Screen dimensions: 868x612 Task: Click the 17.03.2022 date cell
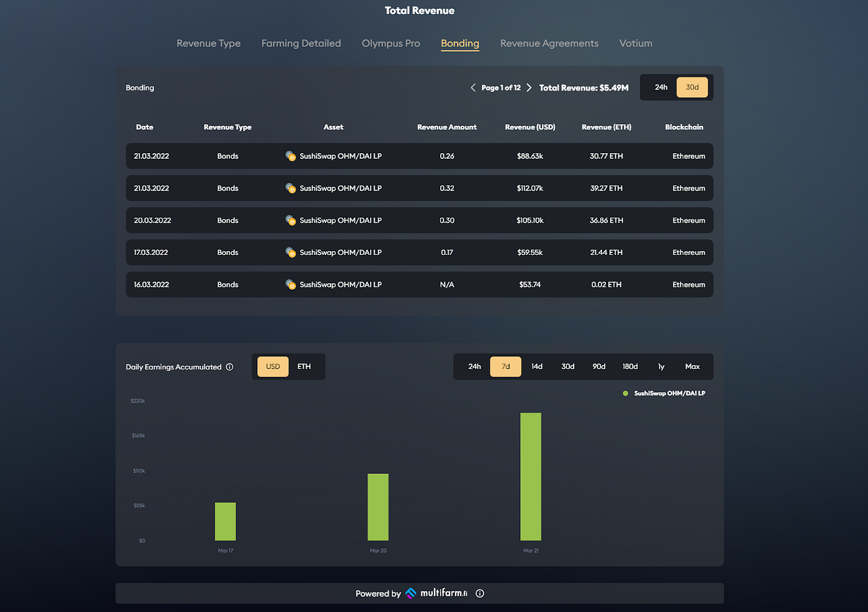[151, 253]
